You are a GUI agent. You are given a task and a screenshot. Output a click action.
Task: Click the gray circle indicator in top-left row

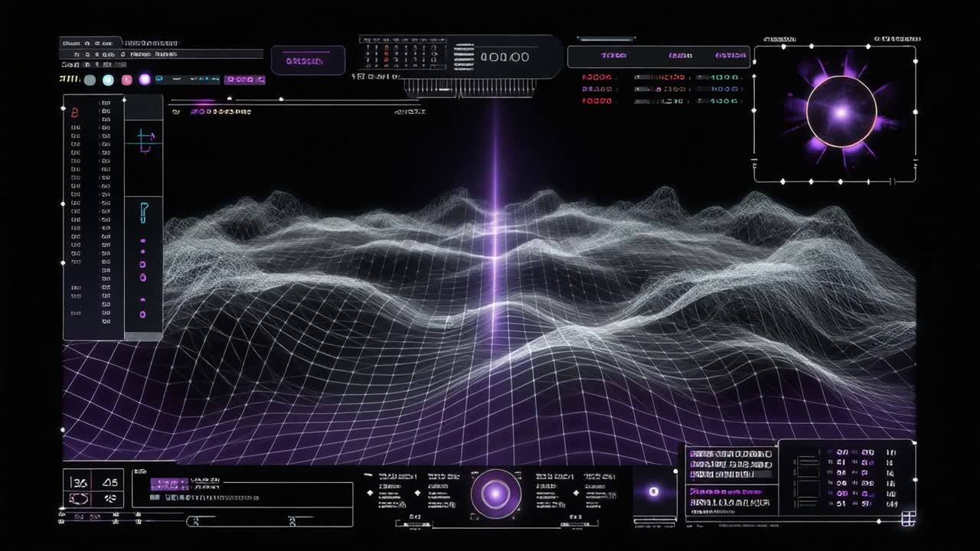tap(90, 80)
